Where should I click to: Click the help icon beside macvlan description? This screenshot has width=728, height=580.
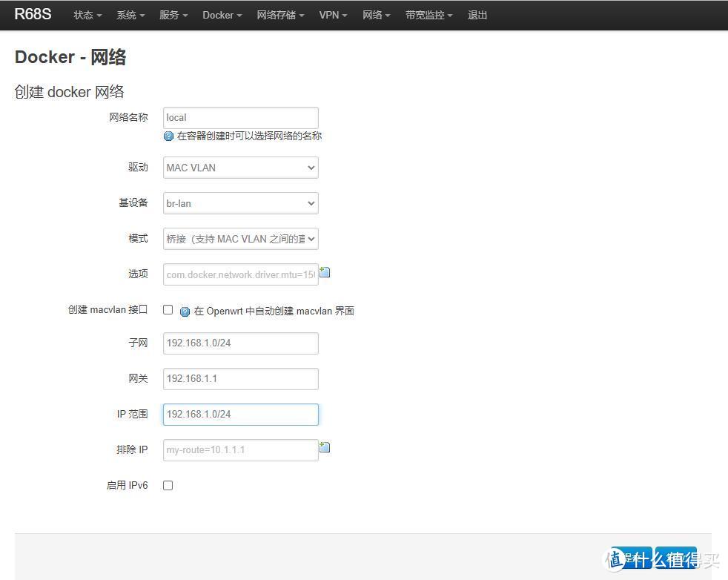[185, 312]
